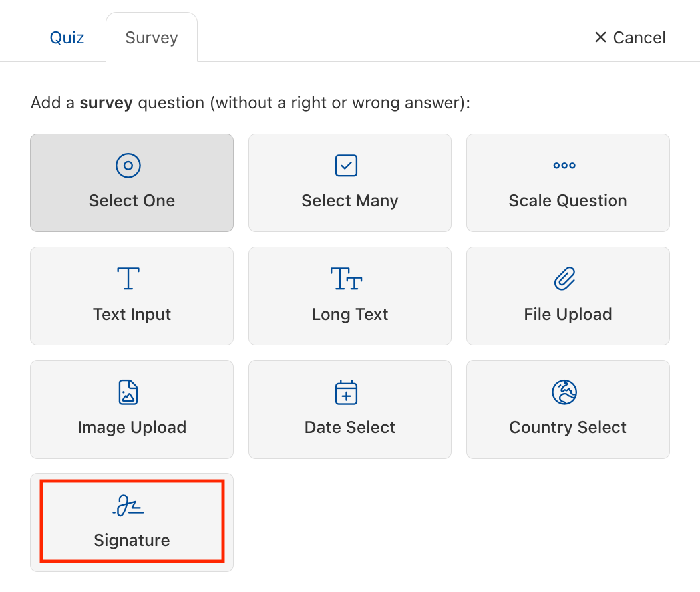Add a Long Text question via its label

coord(350,315)
